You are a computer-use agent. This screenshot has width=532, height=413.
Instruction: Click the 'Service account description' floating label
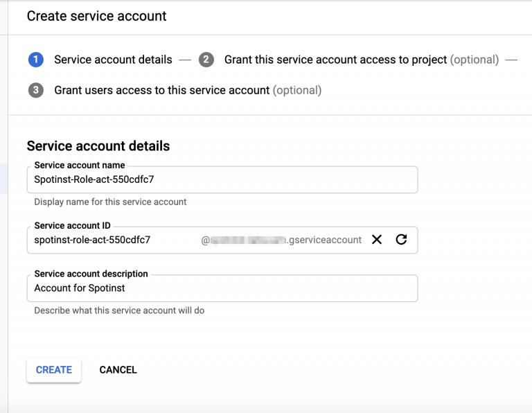click(x=91, y=274)
